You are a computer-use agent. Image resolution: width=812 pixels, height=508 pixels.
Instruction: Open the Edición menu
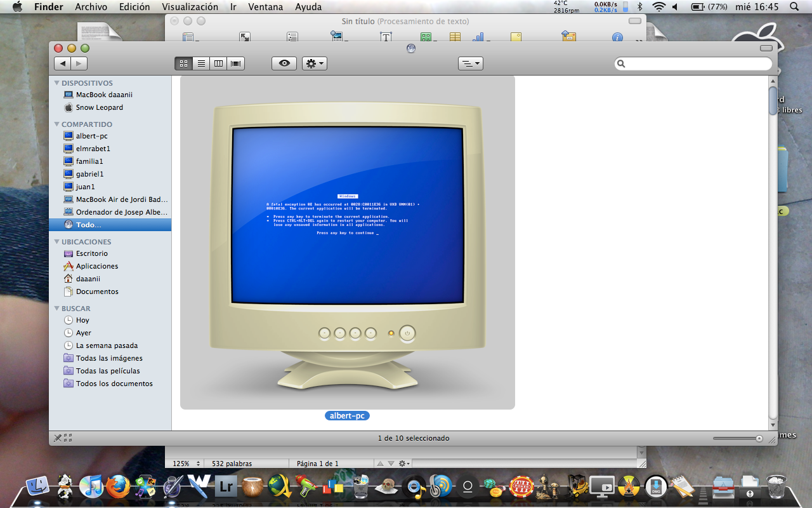pos(134,7)
